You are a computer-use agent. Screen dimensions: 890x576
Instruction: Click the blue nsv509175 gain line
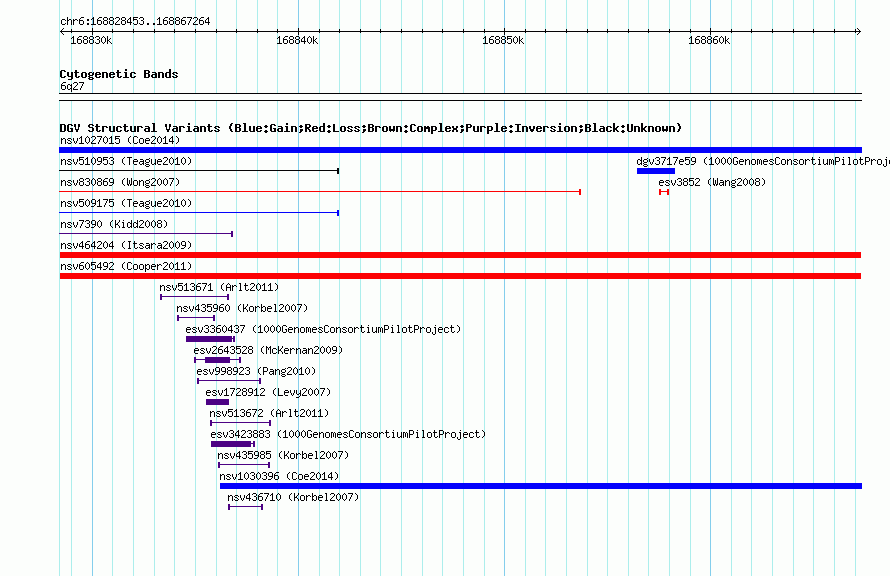coord(199,213)
